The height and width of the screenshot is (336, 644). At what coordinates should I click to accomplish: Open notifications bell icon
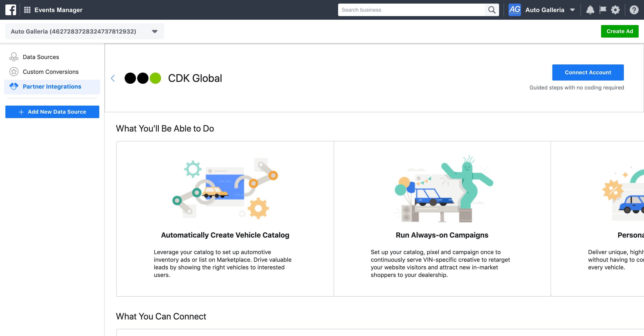point(590,10)
